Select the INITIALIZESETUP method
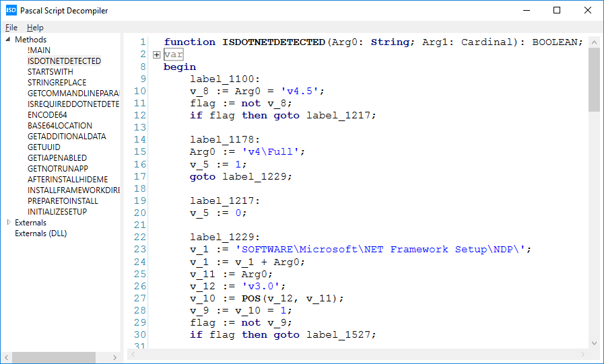The image size is (604, 364). [x=57, y=212]
